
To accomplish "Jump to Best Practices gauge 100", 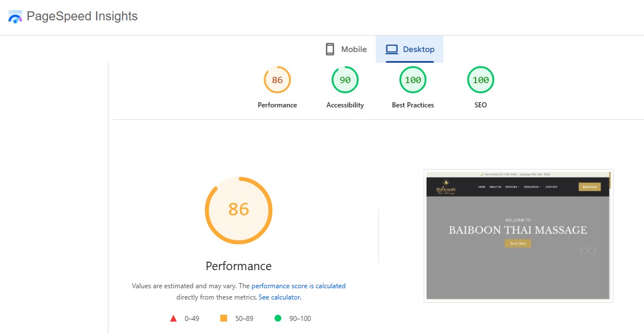I will click(413, 80).
